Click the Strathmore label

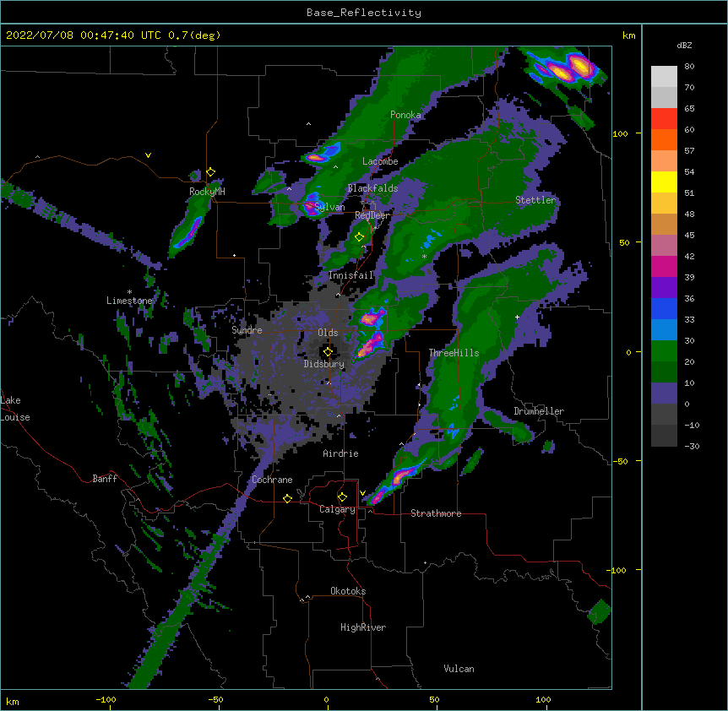(436, 513)
